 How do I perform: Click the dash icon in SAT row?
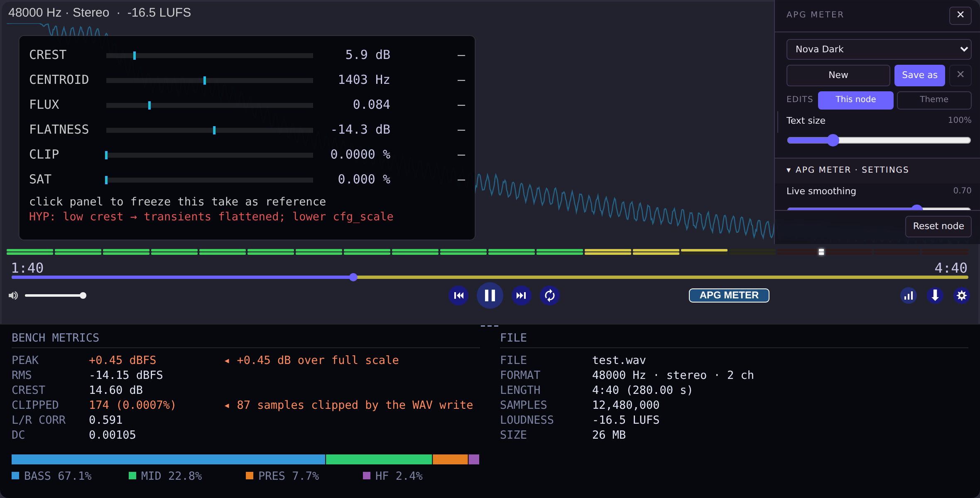[461, 180]
